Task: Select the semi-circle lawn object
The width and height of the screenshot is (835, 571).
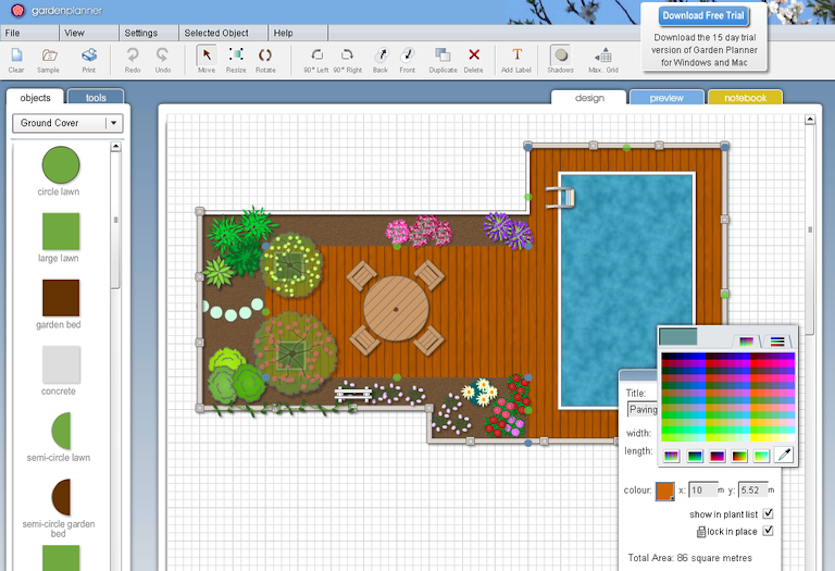Action: tap(61, 430)
